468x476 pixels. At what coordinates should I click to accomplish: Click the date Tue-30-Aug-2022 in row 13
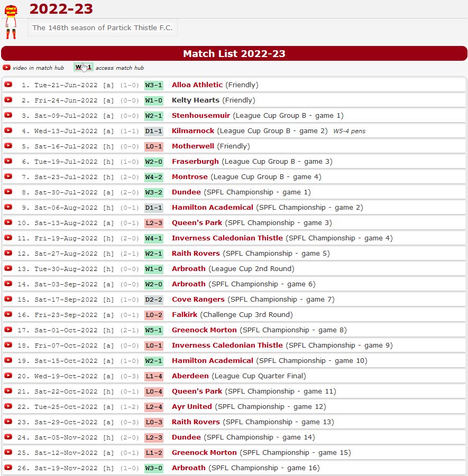[x=66, y=269]
